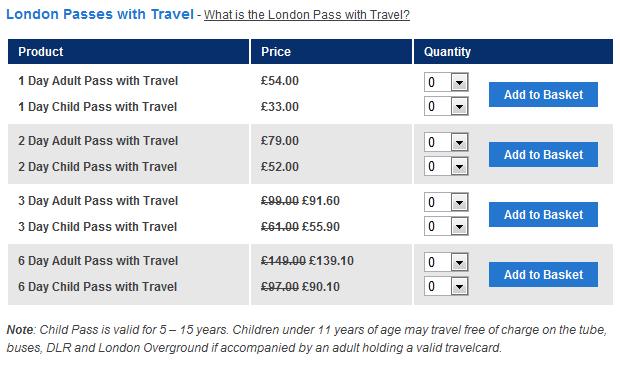Open quantity dropdown for 1 Day Child Pass

(446, 106)
